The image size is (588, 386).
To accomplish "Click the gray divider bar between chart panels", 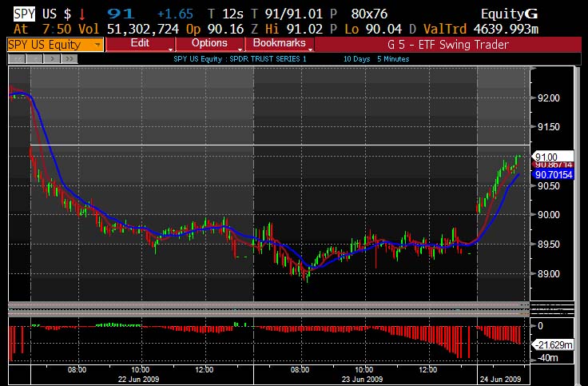I will click(269, 309).
